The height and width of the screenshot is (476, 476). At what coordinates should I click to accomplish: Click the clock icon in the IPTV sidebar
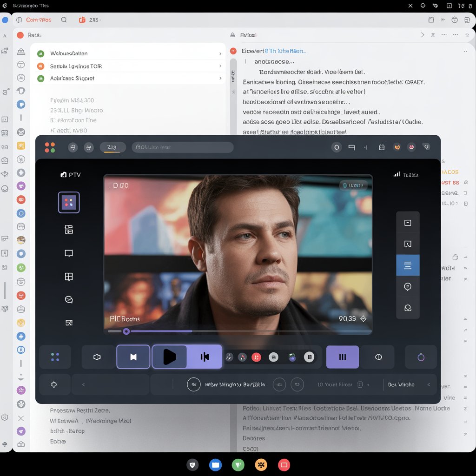click(69, 300)
